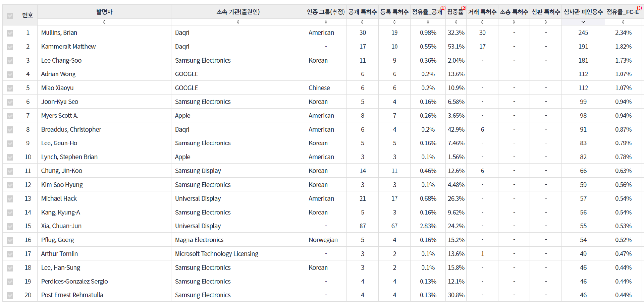The width and height of the screenshot is (644, 304).
Task: Open footnote (3) marker on 점유율_FC-E
Action: coord(639,8)
